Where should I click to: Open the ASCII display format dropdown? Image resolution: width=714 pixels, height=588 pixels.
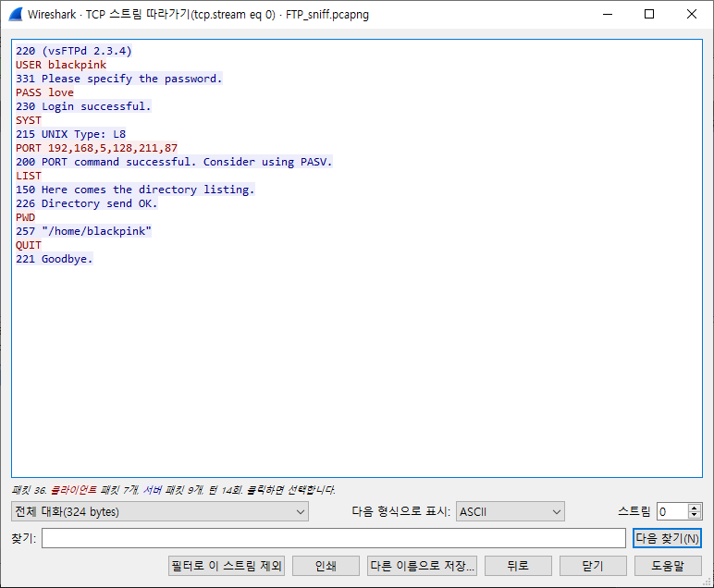[510, 511]
